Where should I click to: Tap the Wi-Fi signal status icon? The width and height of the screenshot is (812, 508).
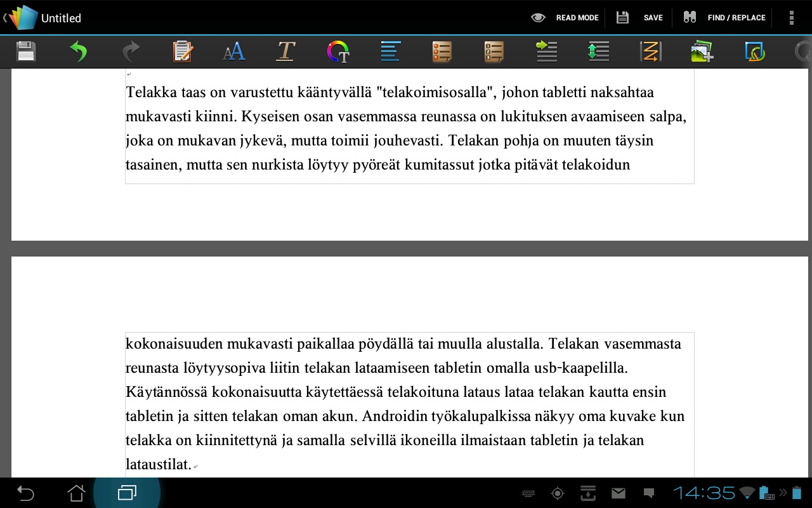click(x=747, y=493)
